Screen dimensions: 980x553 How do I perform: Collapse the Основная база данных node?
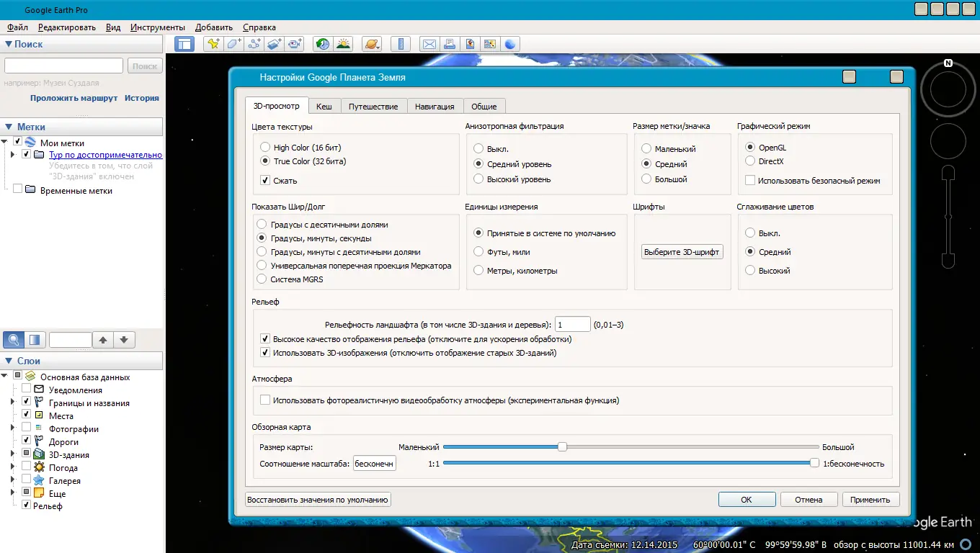click(6, 377)
